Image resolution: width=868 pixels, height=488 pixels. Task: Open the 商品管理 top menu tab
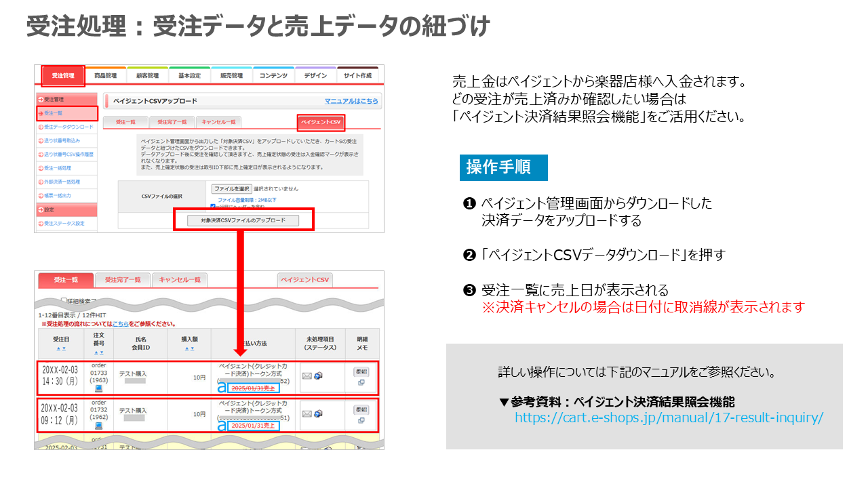(105, 76)
